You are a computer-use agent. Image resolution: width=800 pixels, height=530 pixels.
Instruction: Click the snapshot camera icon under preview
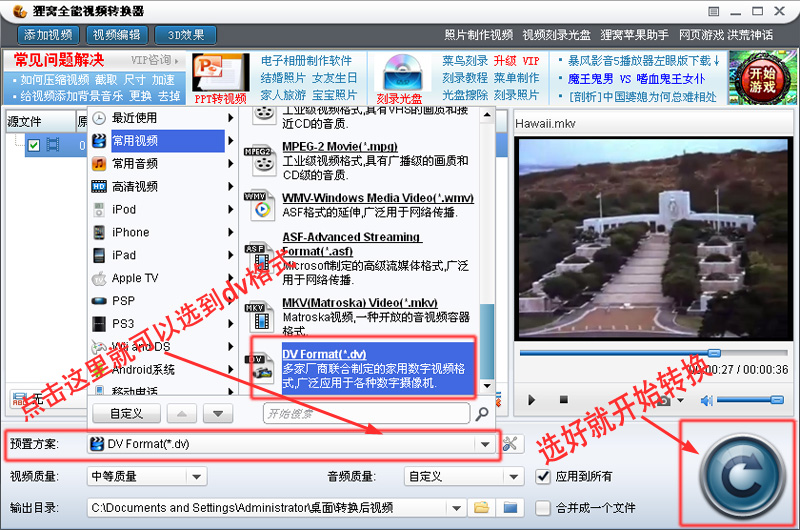click(x=663, y=400)
